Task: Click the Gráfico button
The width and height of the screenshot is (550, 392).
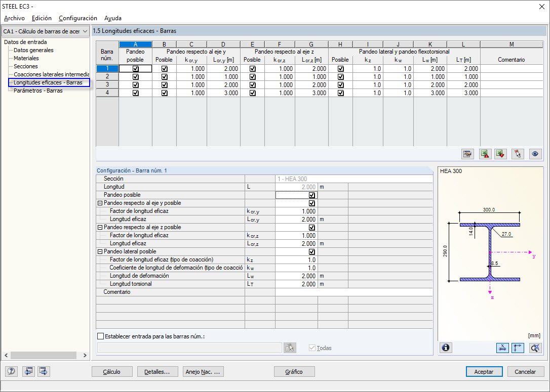Action: click(294, 372)
